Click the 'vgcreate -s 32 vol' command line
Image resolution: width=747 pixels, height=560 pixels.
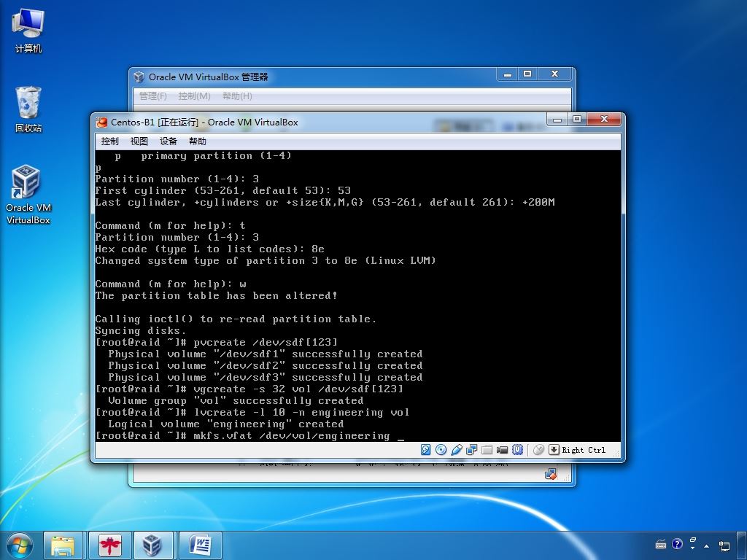click(249, 389)
